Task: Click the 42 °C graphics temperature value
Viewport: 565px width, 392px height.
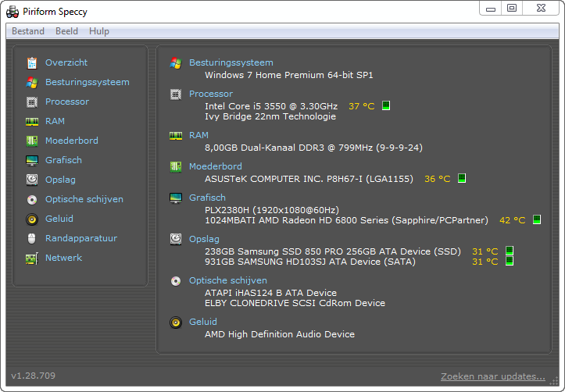Action: pyautogui.click(x=513, y=220)
